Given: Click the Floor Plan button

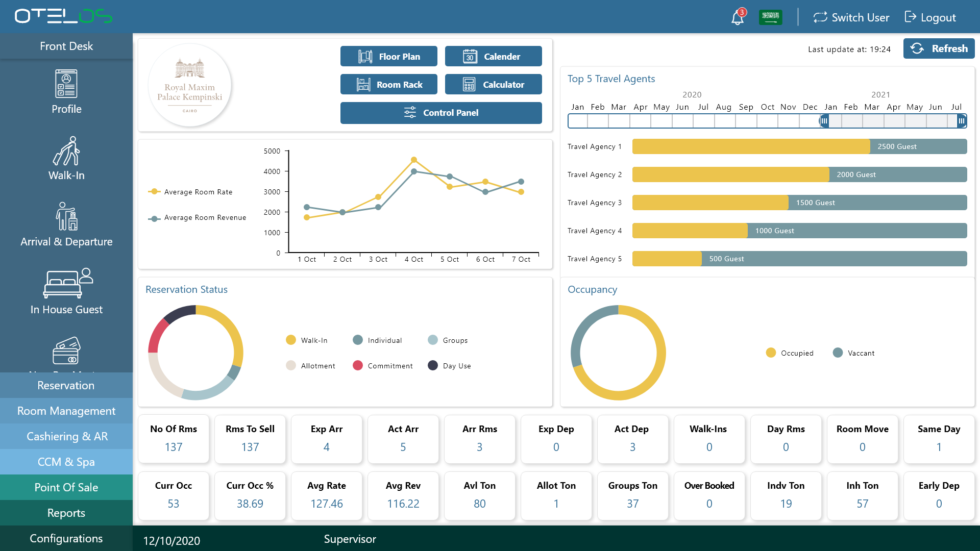Looking at the screenshot, I should pos(389,57).
